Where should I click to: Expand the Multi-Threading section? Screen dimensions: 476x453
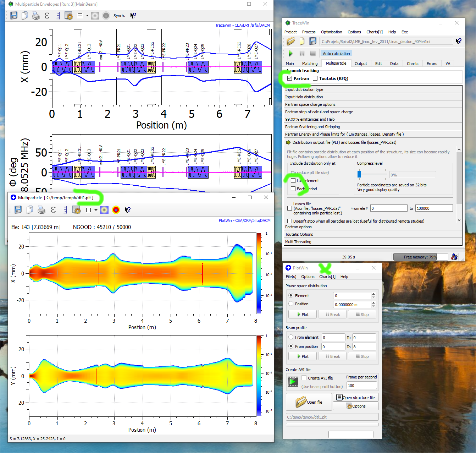298,242
